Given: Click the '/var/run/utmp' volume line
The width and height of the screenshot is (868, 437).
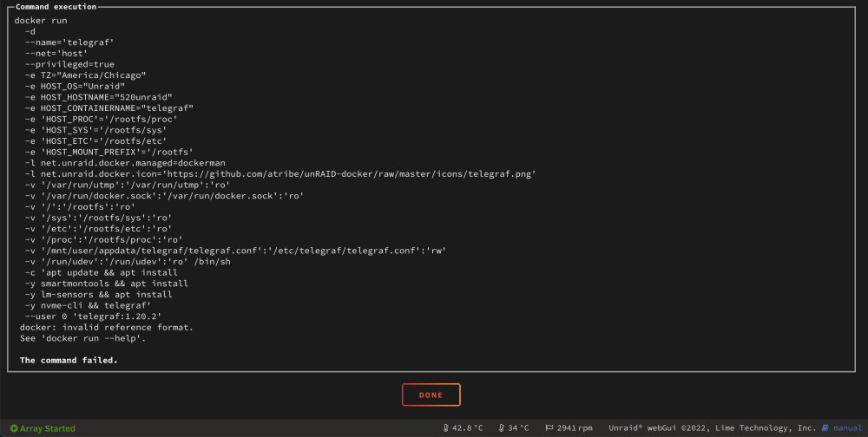Looking at the screenshot, I should [128, 185].
